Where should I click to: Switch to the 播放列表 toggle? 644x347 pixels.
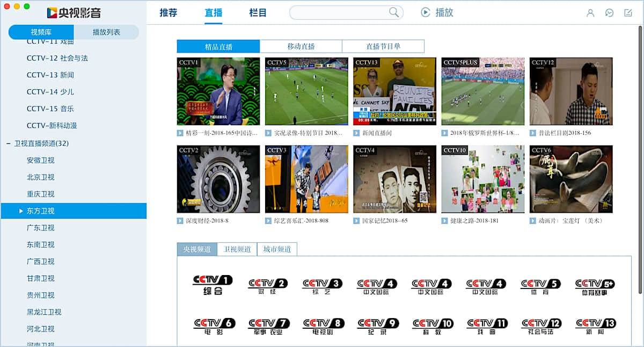pyautogui.click(x=106, y=32)
